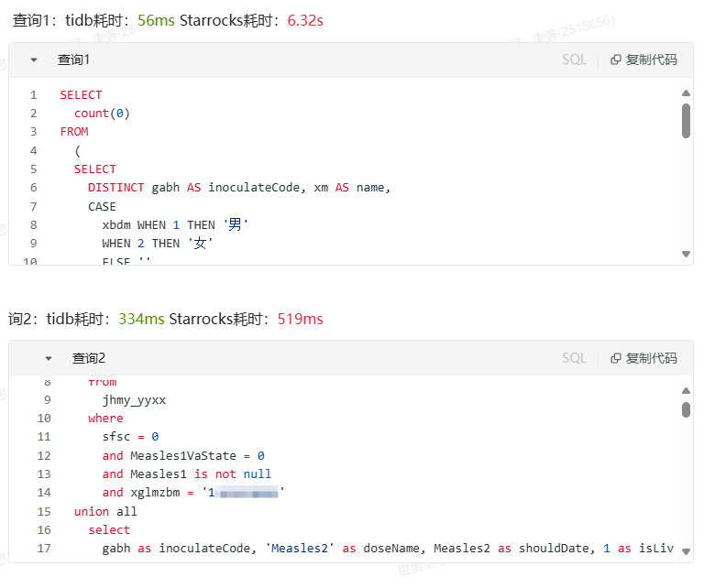Click the 'union all' line in 查询2
Screen dimensions: 704x588
coord(105,511)
